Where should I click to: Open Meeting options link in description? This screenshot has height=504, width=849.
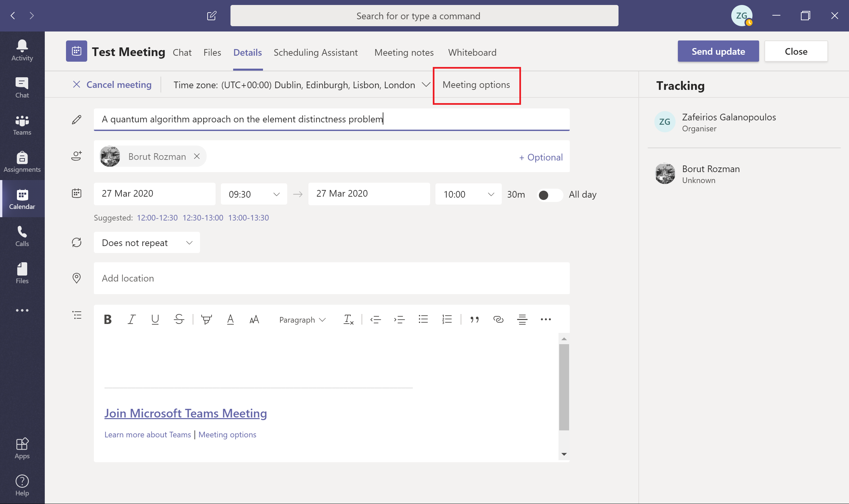pyautogui.click(x=227, y=435)
